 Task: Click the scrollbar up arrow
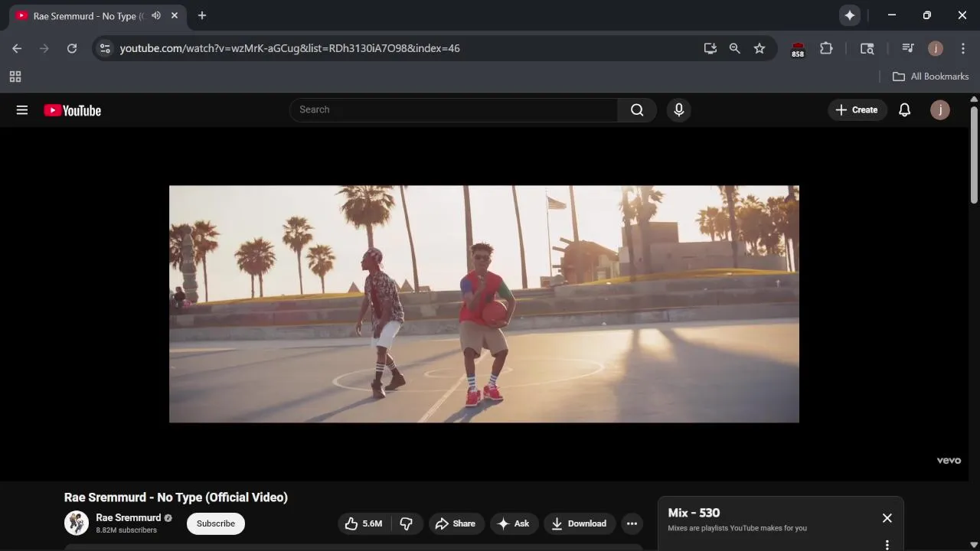point(974,99)
